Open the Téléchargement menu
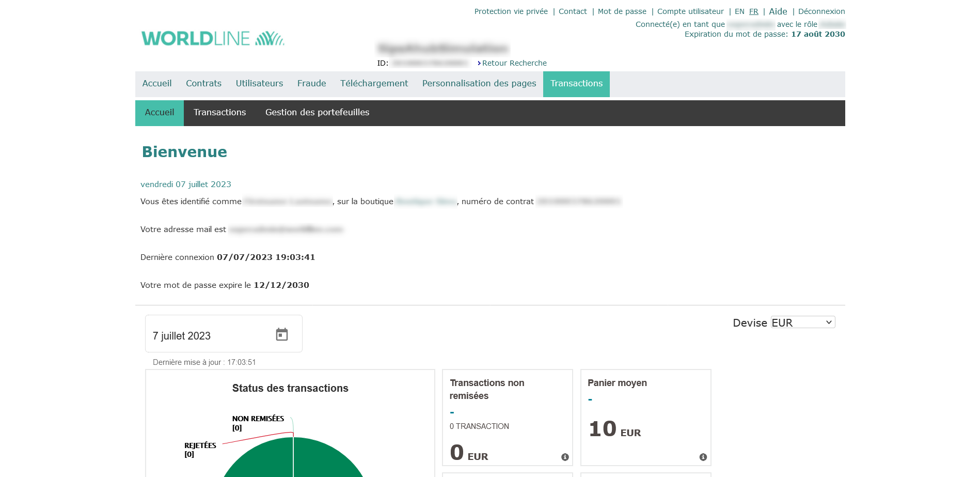 [x=374, y=84]
